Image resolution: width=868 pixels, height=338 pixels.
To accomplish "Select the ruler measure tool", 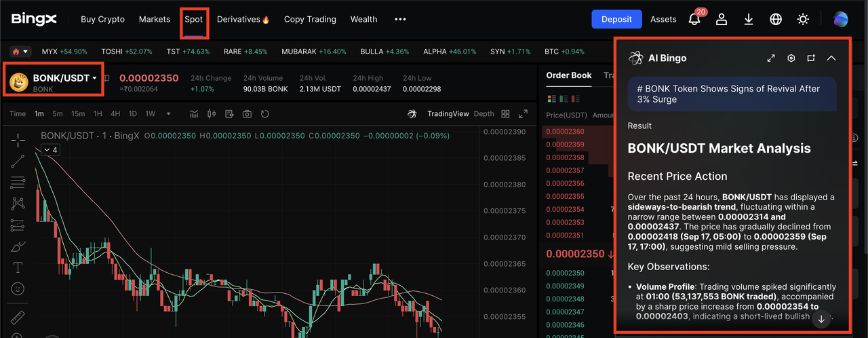I will tap(18, 318).
